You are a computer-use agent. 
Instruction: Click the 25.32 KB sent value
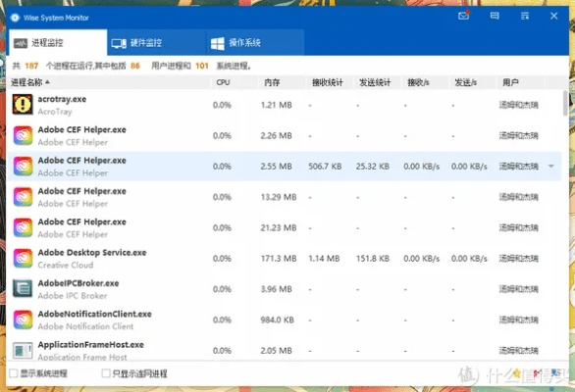(x=373, y=167)
